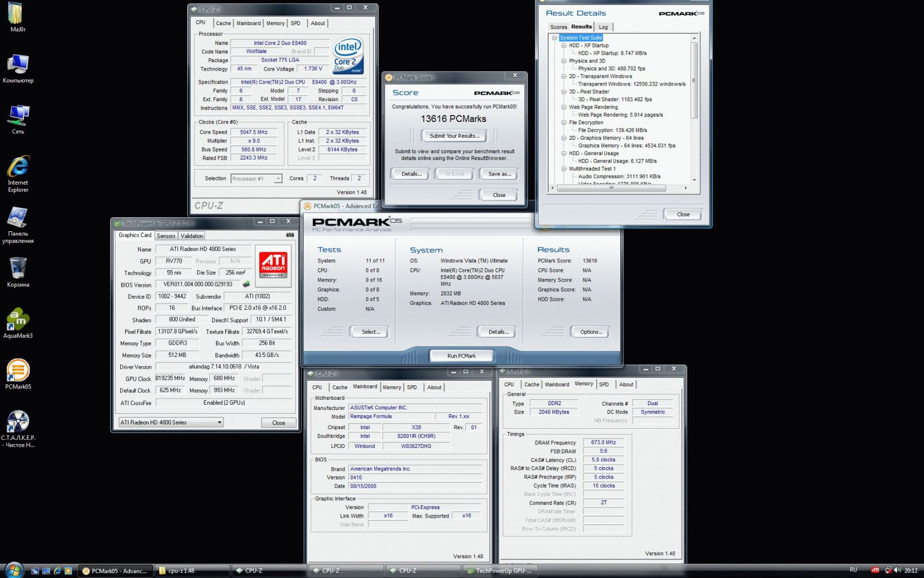This screenshot has height=578, width=924.
Task: Open the Компьютер desktop icon
Action: (x=18, y=69)
